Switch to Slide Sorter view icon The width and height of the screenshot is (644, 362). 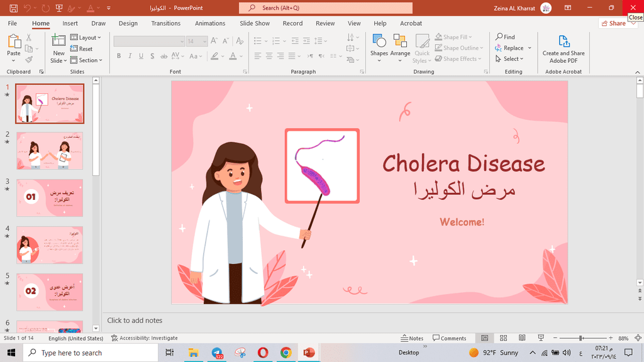click(x=503, y=337)
